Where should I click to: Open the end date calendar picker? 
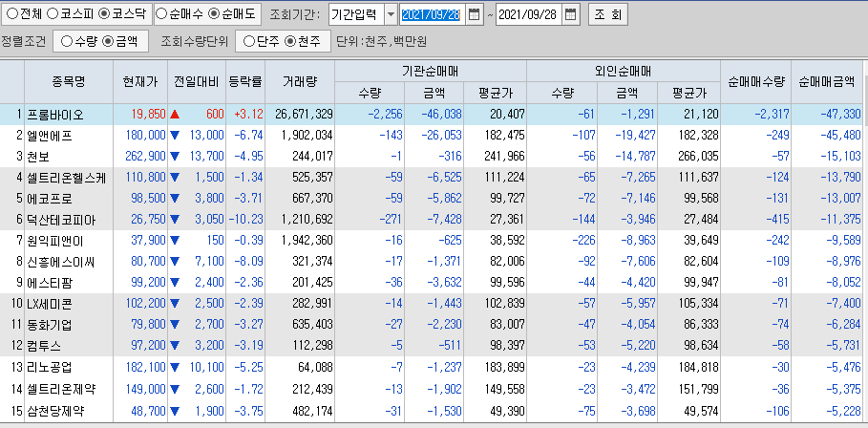(571, 15)
